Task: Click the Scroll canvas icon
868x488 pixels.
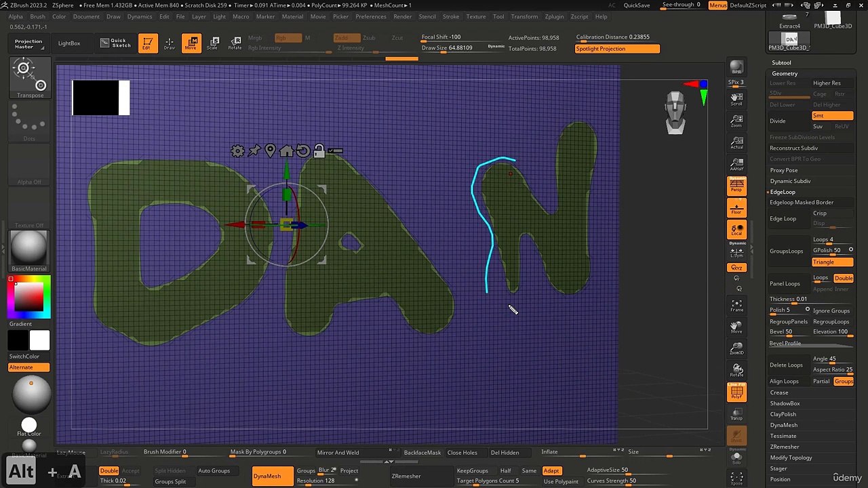Action: coord(736,99)
